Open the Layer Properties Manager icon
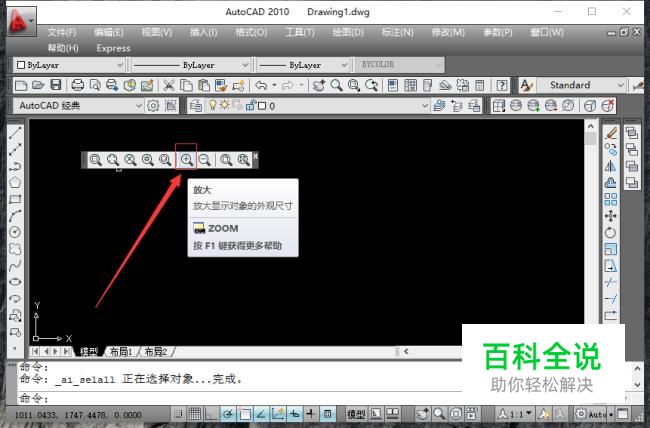This screenshot has height=428, width=650. click(x=196, y=106)
